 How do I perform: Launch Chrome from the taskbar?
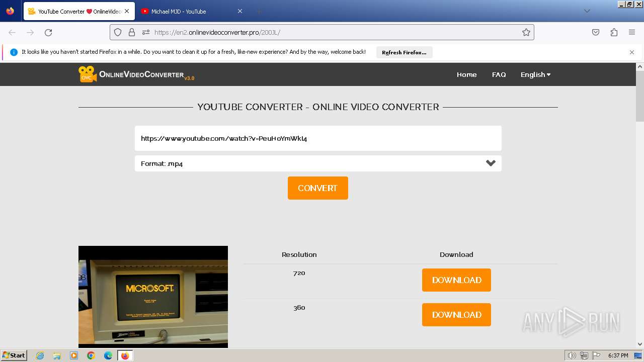click(91, 355)
